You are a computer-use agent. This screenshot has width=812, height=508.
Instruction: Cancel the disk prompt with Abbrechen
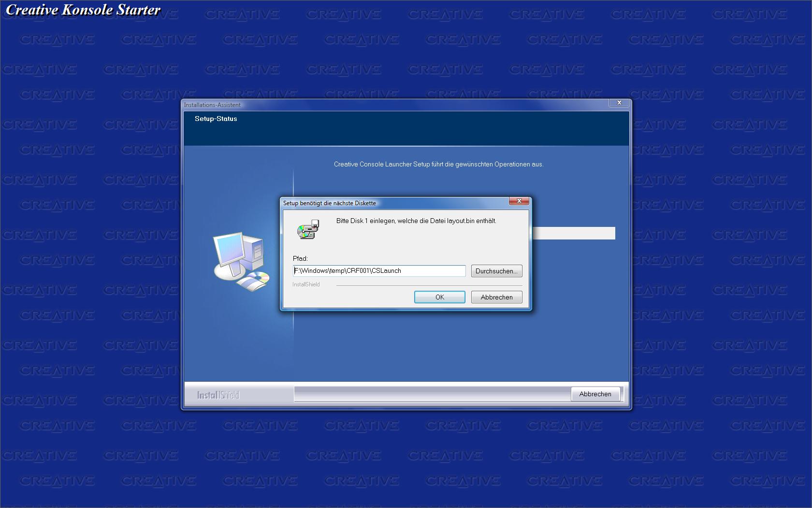[x=496, y=297]
